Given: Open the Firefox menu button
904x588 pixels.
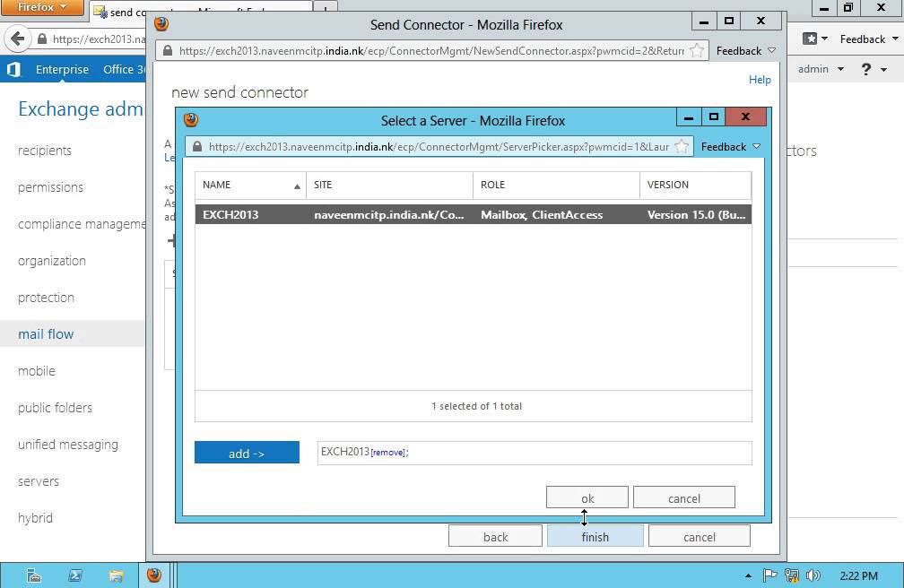Looking at the screenshot, I should coord(42,7).
